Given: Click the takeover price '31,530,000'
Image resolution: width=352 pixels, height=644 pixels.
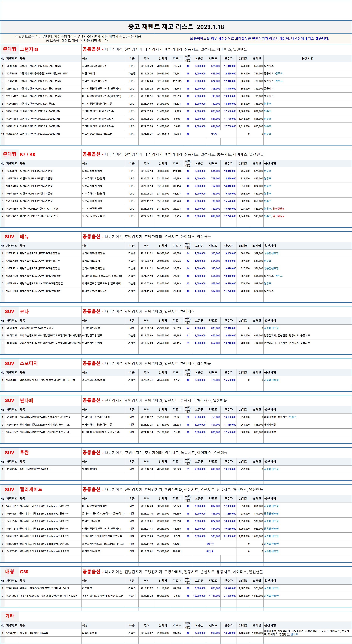Looking at the screenshot, I should coord(230,596).
